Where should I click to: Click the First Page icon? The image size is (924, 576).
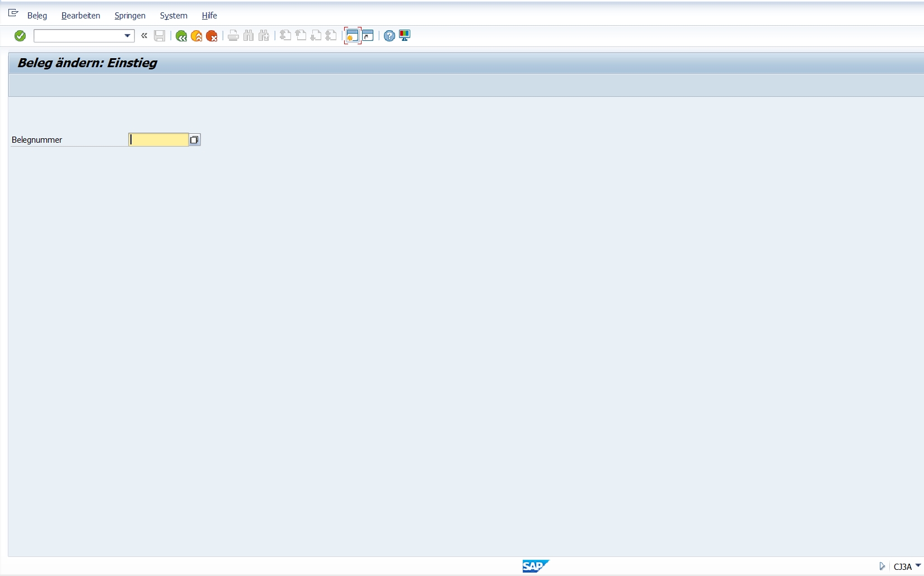coord(285,36)
